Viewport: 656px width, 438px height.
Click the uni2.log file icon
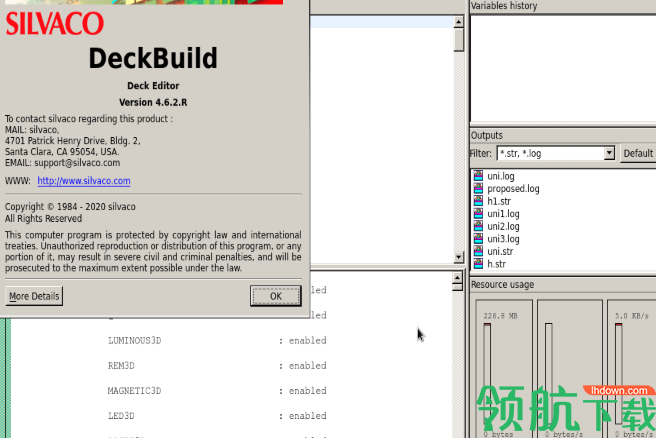coord(478,226)
